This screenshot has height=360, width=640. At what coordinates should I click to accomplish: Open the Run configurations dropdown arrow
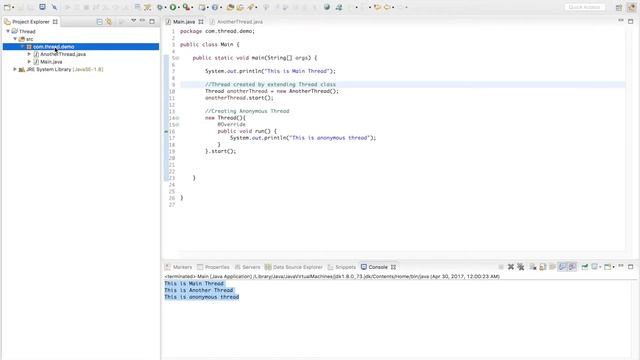click(179, 7)
